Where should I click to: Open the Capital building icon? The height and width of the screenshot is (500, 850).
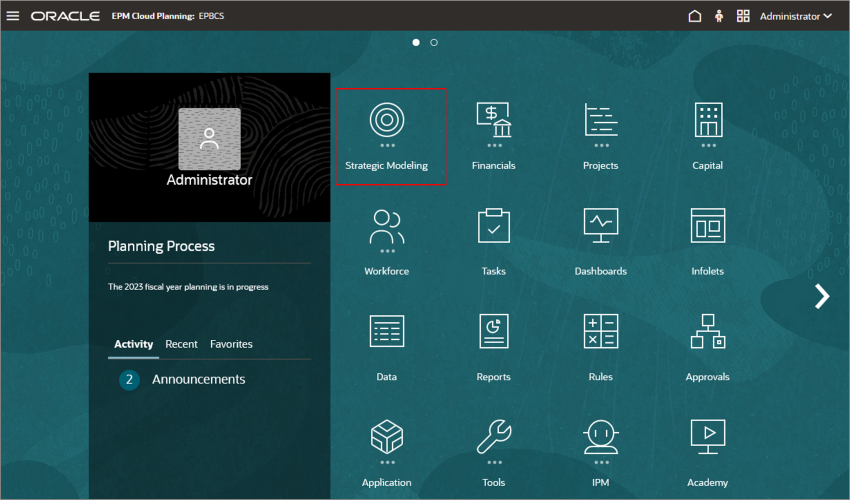point(708,120)
